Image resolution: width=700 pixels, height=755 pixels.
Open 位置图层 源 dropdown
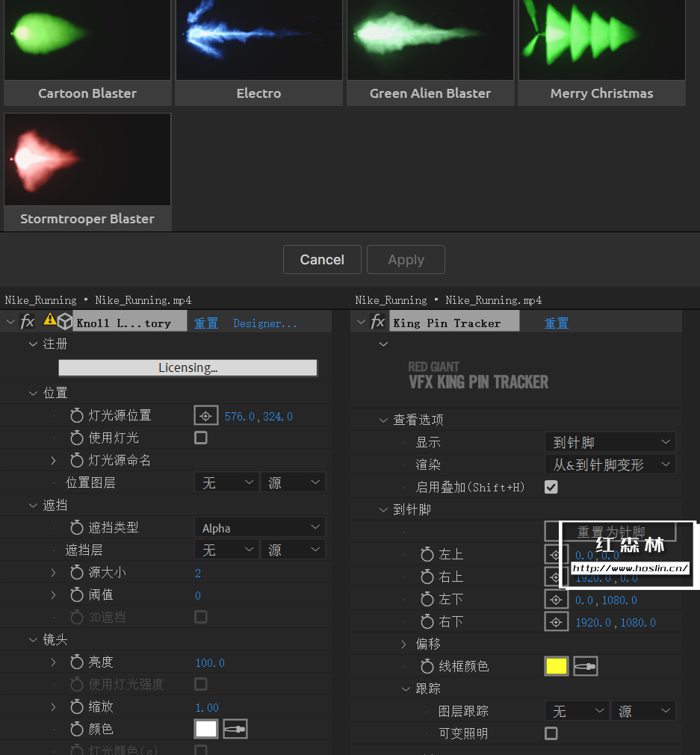(x=293, y=482)
